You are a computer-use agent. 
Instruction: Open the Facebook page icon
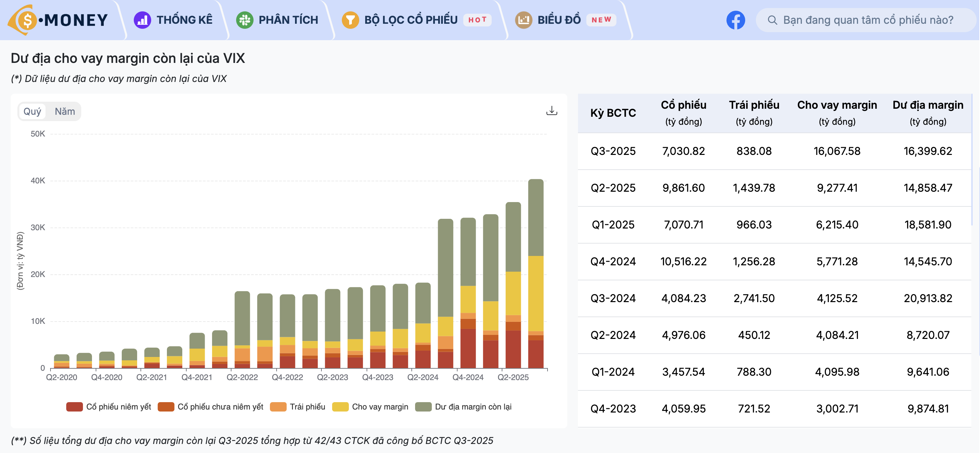pos(736,20)
